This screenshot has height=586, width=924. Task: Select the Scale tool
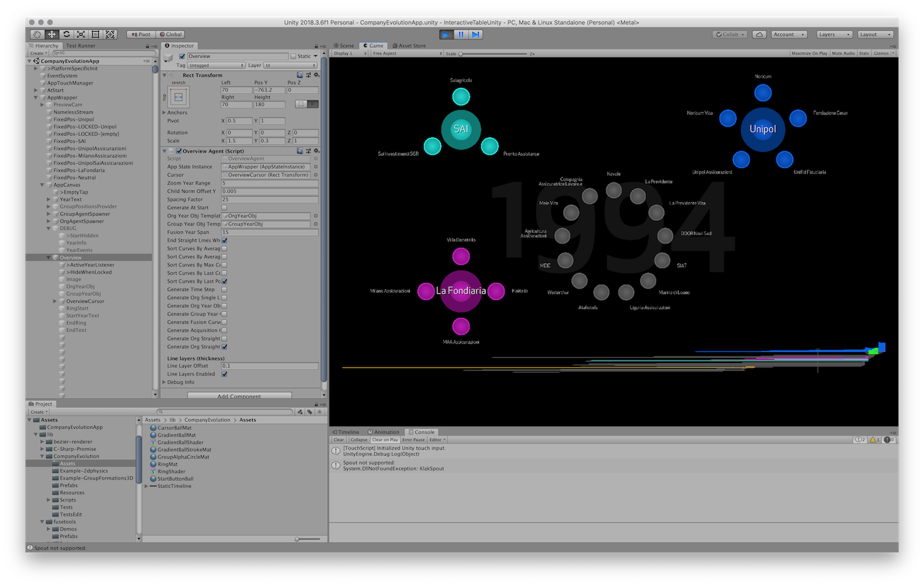pyautogui.click(x=81, y=34)
